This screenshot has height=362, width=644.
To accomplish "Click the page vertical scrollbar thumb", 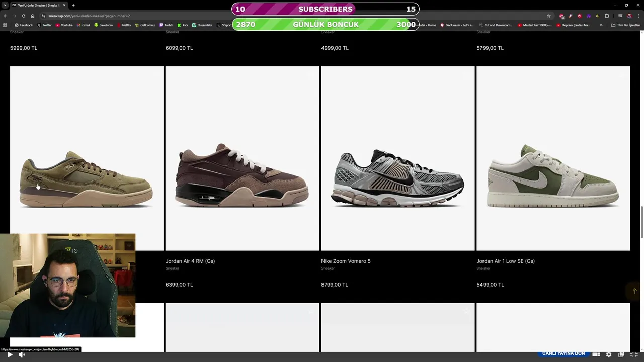I will point(641,222).
